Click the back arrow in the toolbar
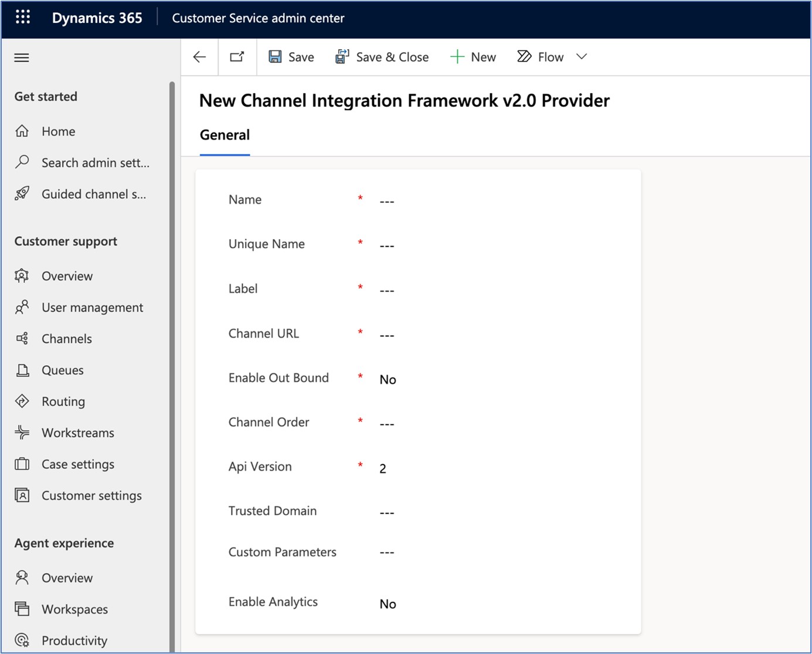Screen dimensions: 812x654 tap(199, 57)
